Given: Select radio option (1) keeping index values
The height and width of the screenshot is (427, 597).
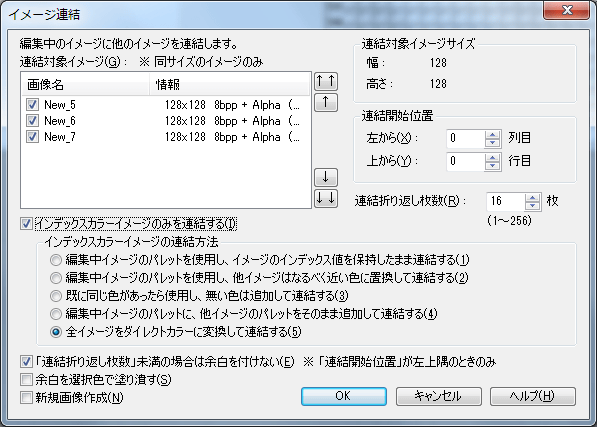Looking at the screenshot, I should pos(56,260).
